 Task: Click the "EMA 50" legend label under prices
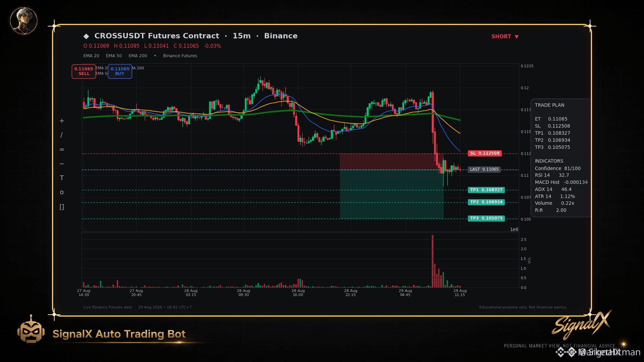114,56
